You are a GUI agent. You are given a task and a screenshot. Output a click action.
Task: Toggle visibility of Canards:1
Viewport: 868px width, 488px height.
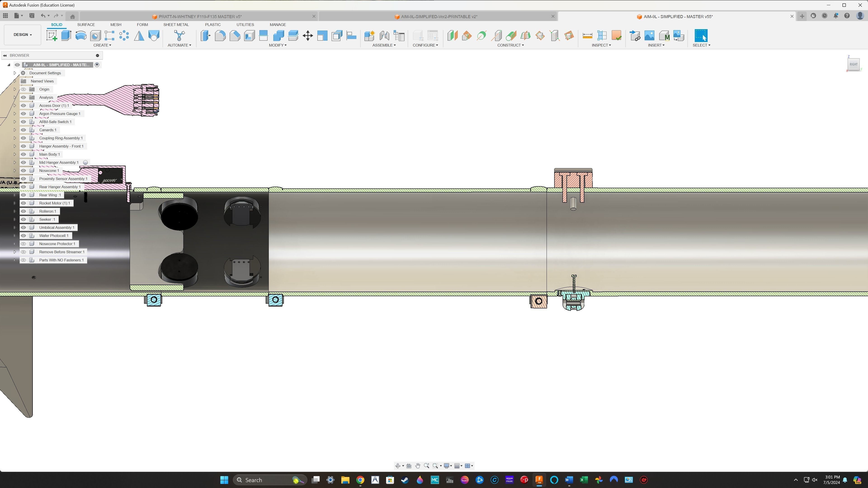pyautogui.click(x=23, y=130)
